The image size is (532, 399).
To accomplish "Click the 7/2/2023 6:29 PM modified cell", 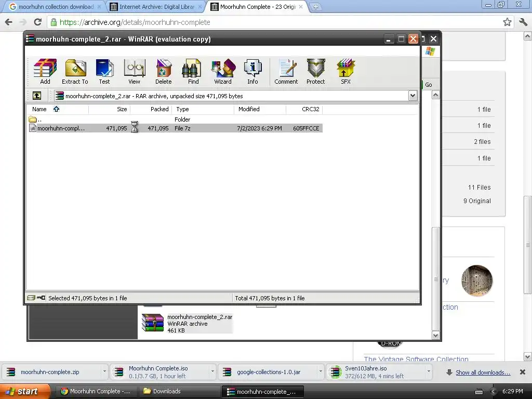I will click(x=260, y=128).
